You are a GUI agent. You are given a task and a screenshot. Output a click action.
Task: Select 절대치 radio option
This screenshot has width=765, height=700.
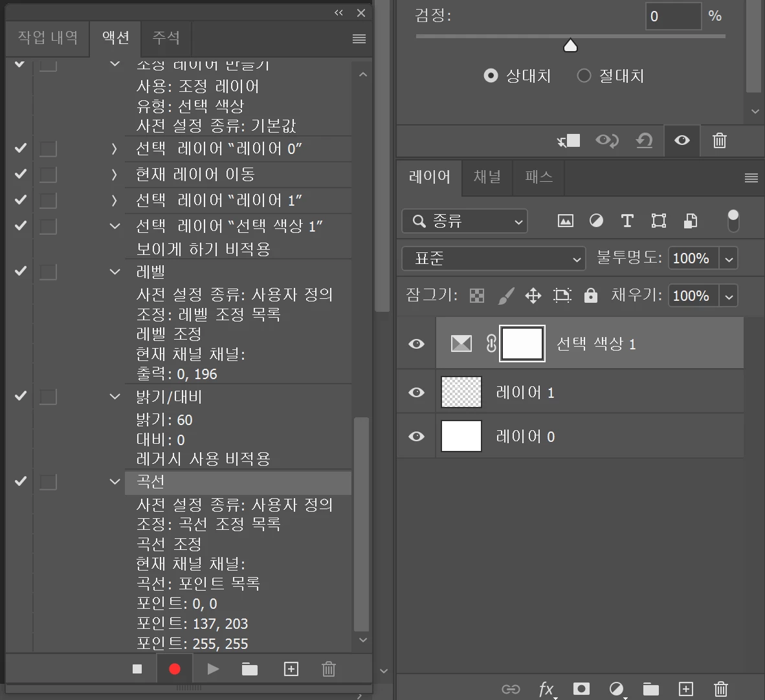click(x=584, y=76)
